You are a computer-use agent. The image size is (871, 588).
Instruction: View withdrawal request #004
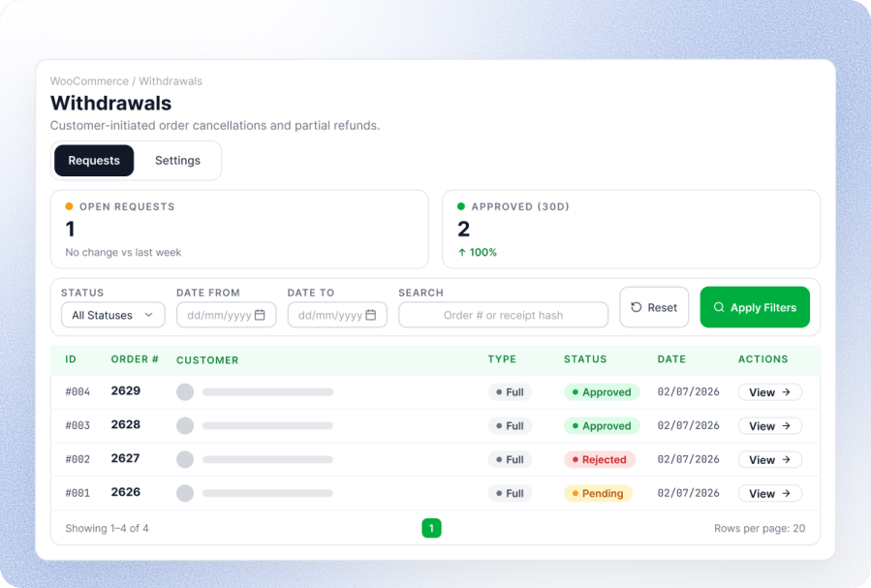tap(770, 392)
